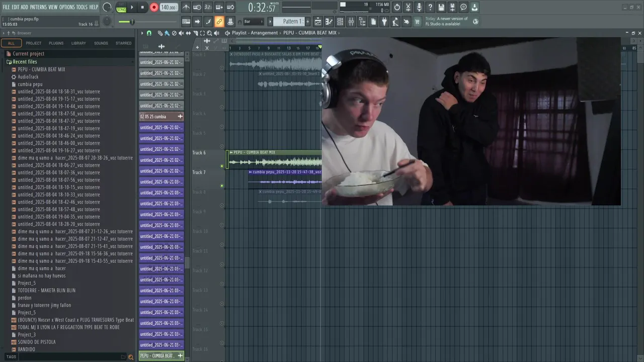Open the Playlist view icon

pos(318,22)
